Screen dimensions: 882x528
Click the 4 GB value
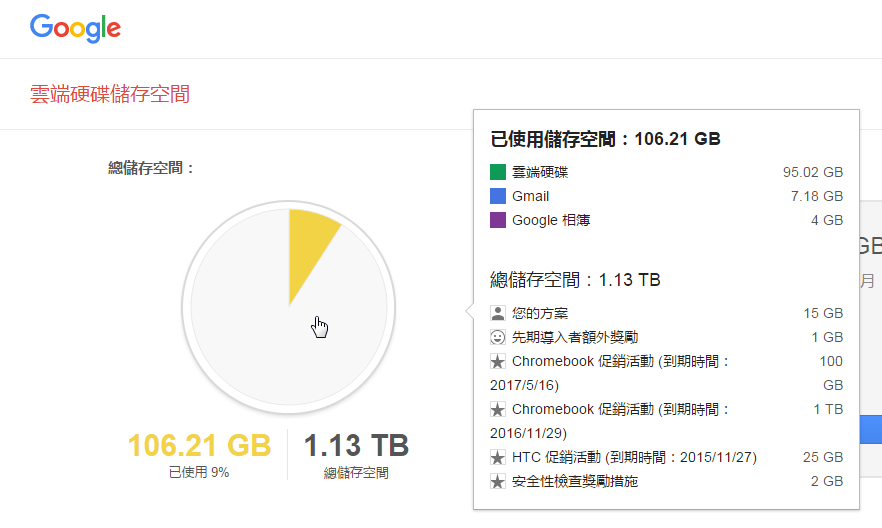point(827,220)
